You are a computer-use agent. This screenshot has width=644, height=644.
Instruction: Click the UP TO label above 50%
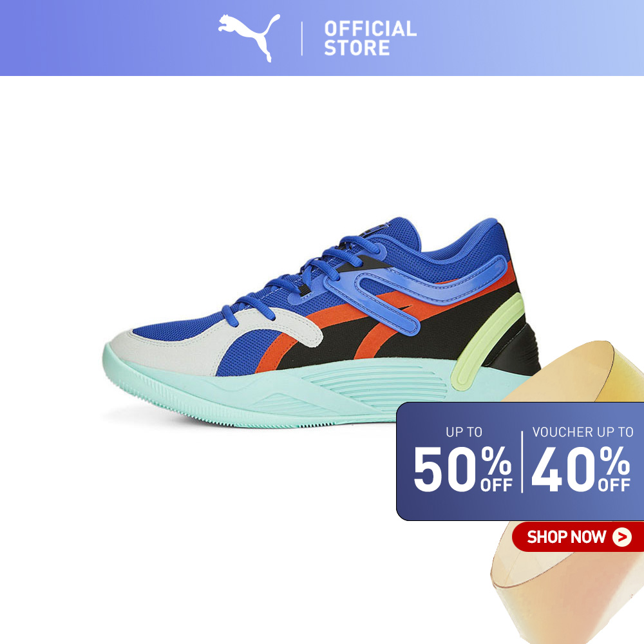[x=464, y=431]
